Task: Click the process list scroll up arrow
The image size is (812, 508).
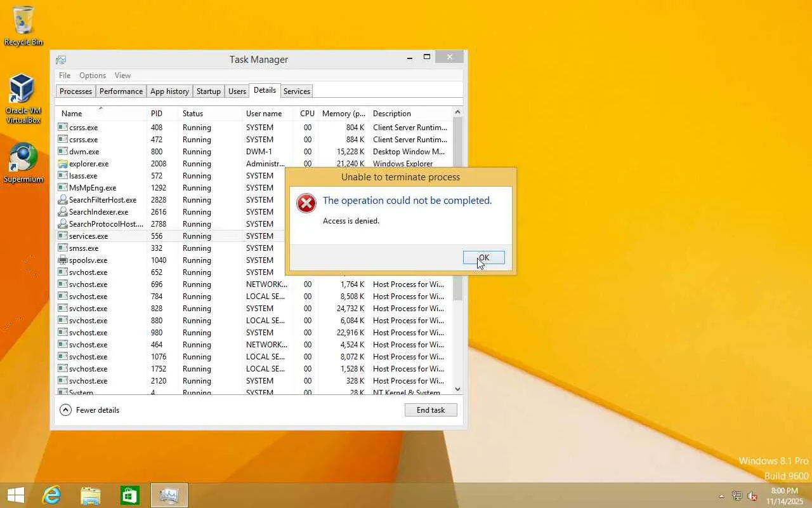Action: pos(458,112)
